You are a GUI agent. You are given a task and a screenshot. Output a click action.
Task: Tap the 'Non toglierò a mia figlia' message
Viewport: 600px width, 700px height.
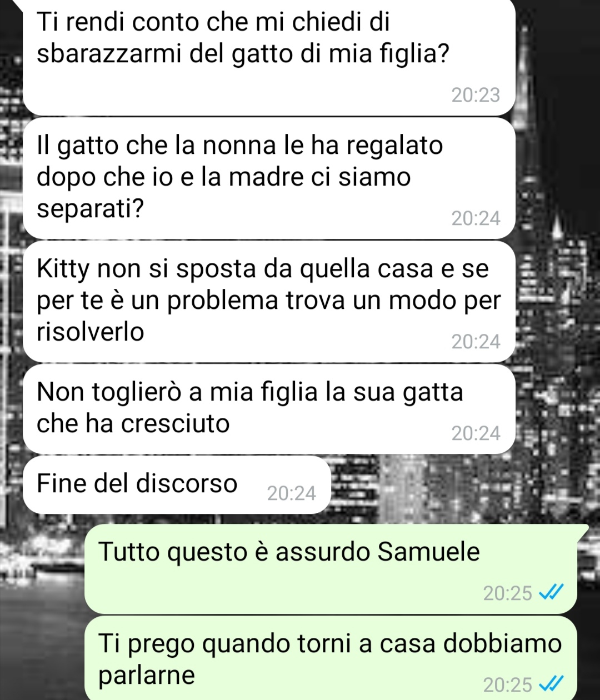269,409
